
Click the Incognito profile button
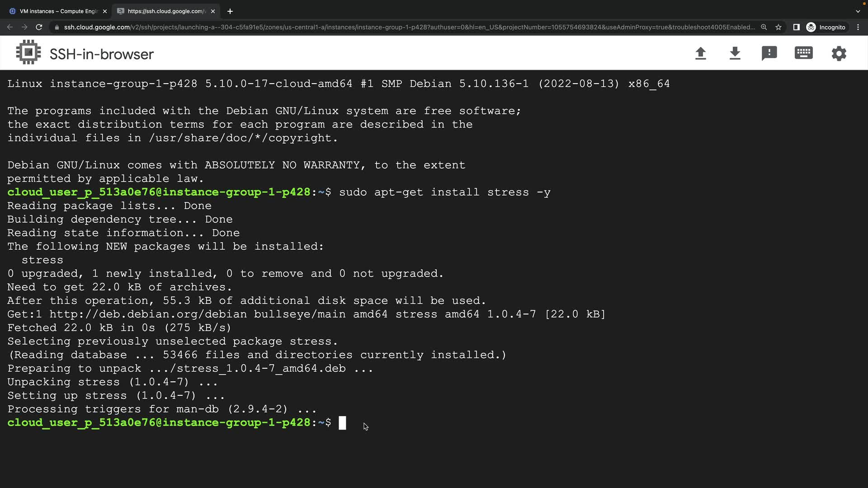coord(826,27)
